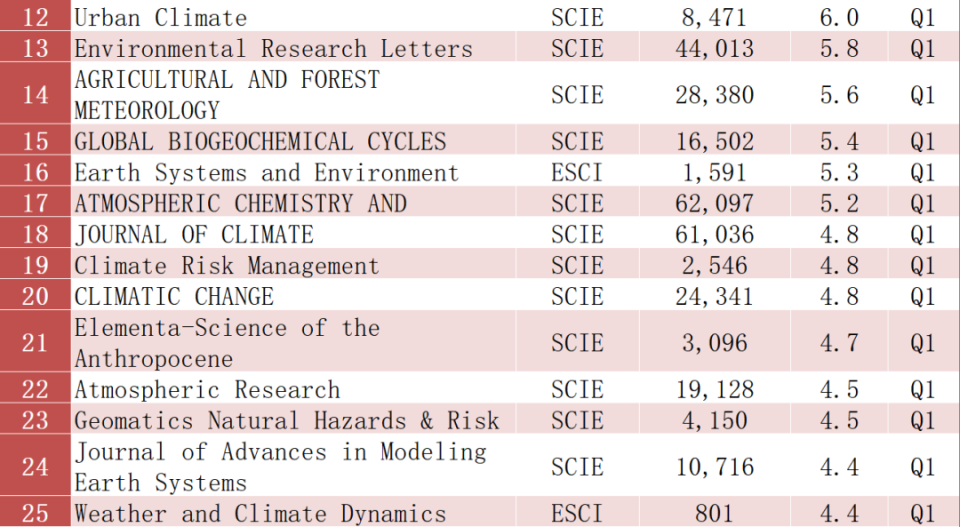Viewport: 960px width, 527px height.
Task: Select the JOURNAL OF CLIMATE cell
Action: coord(194,234)
